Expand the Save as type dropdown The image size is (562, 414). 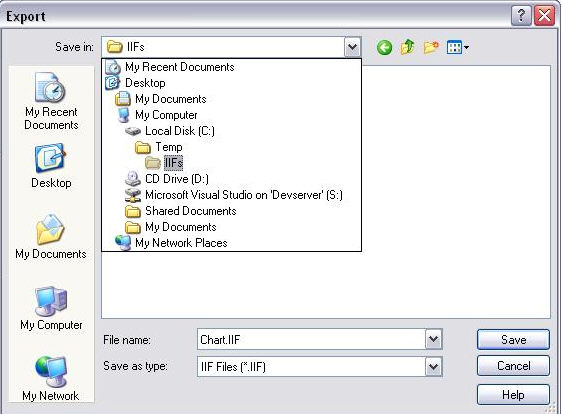tap(433, 366)
